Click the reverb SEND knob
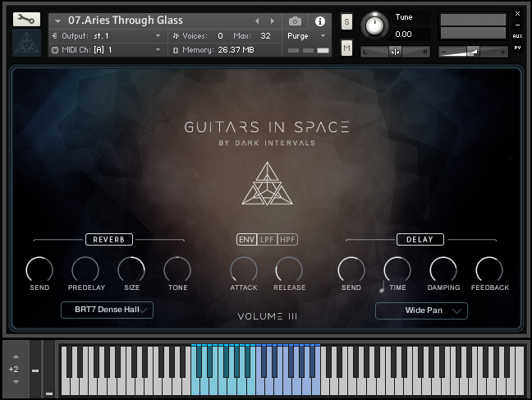Screen dimensions: 532x400 (39, 270)
